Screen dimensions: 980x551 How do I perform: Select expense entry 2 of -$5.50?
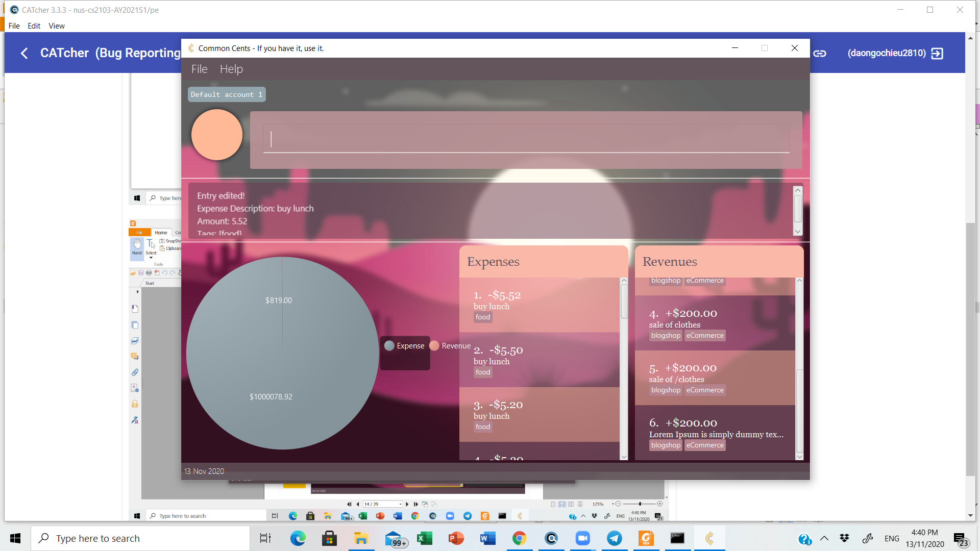point(539,360)
